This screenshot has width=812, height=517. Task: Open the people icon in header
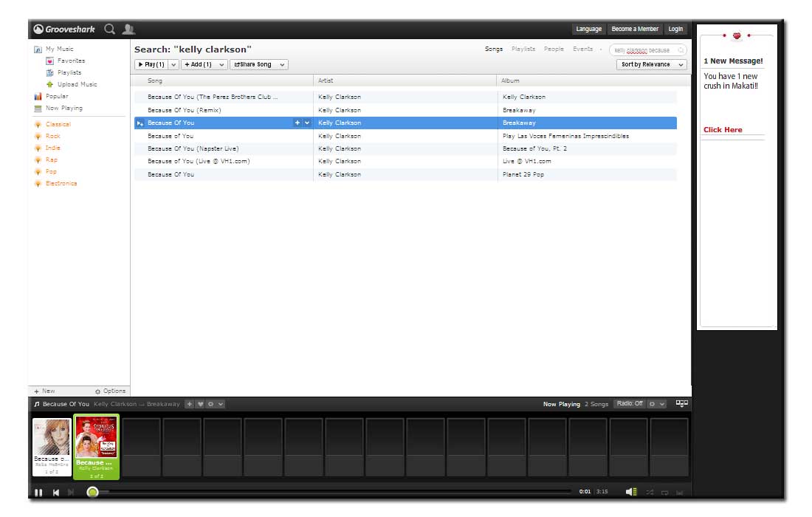(x=128, y=29)
